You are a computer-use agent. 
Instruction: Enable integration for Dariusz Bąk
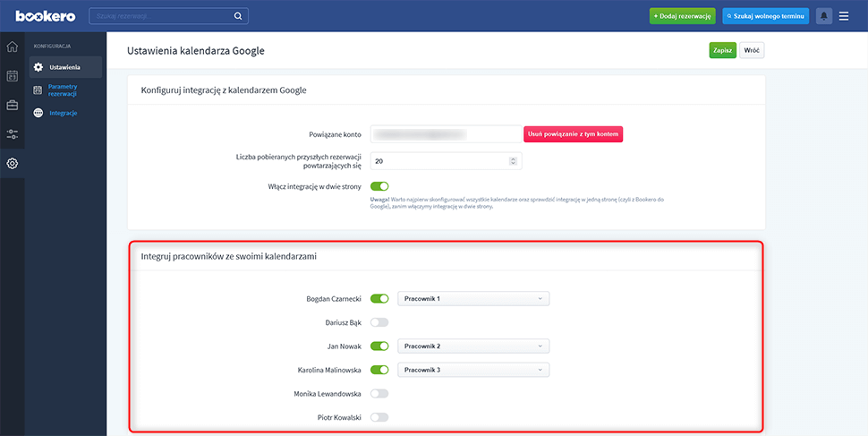[379, 322]
